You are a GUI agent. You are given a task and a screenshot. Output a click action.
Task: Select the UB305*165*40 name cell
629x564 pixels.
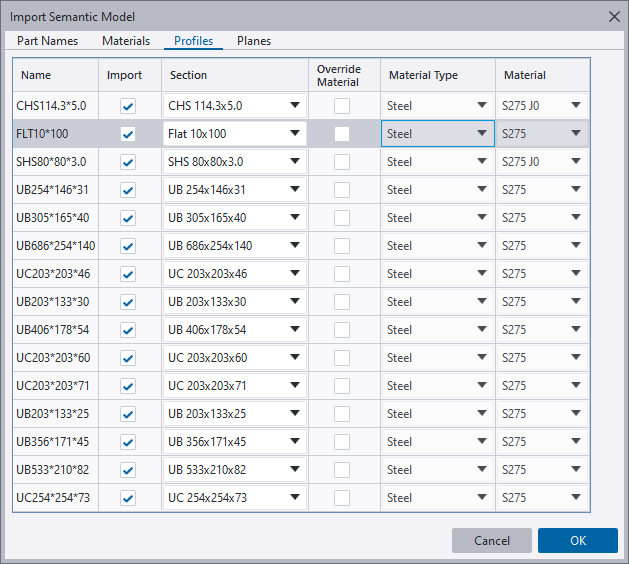54,218
